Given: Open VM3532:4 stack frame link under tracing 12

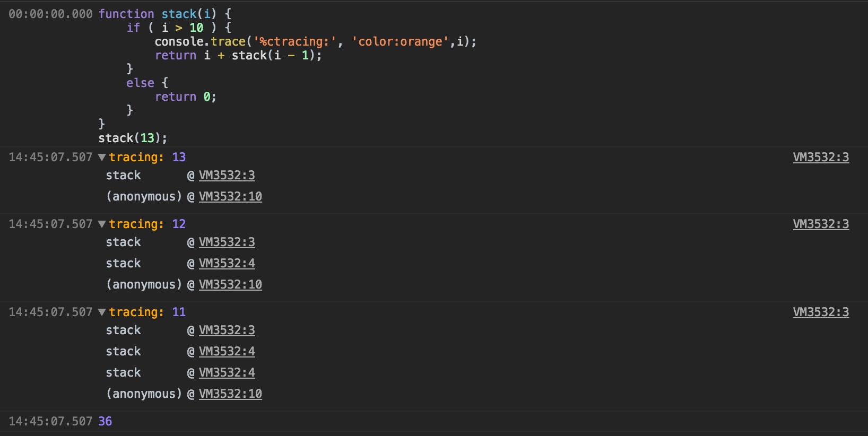Looking at the screenshot, I should (x=227, y=264).
